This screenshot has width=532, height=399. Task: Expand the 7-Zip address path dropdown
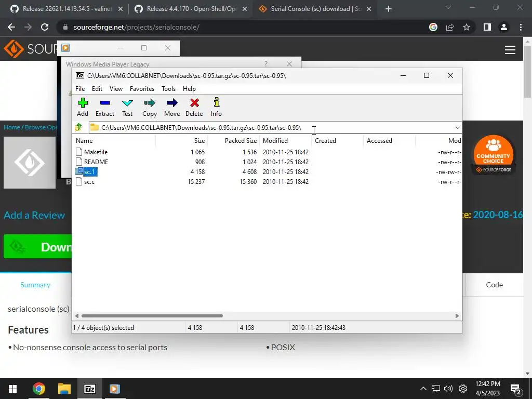click(x=457, y=128)
